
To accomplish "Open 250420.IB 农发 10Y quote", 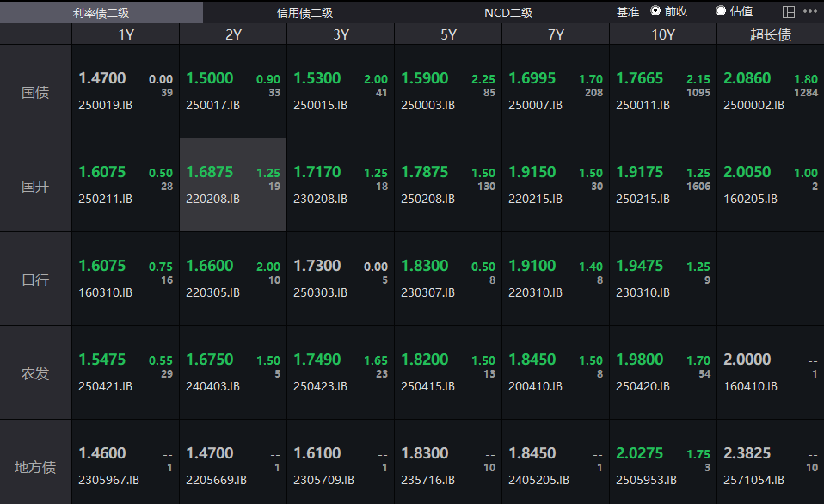I will tap(662, 372).
